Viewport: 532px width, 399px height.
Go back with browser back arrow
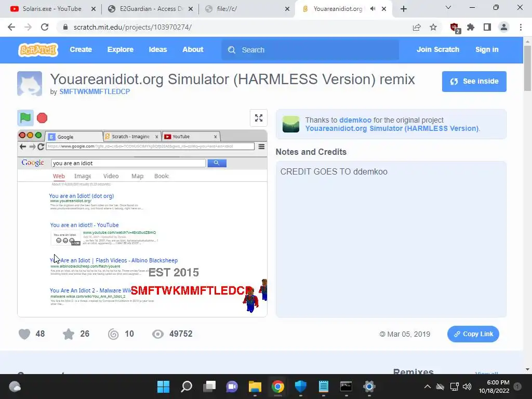click(11, 27)
